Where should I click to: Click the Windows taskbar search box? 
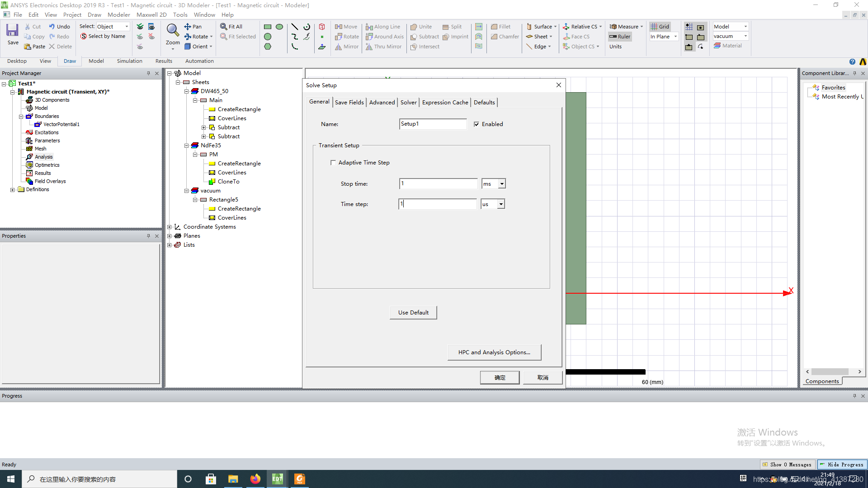[x=99, y=479]
